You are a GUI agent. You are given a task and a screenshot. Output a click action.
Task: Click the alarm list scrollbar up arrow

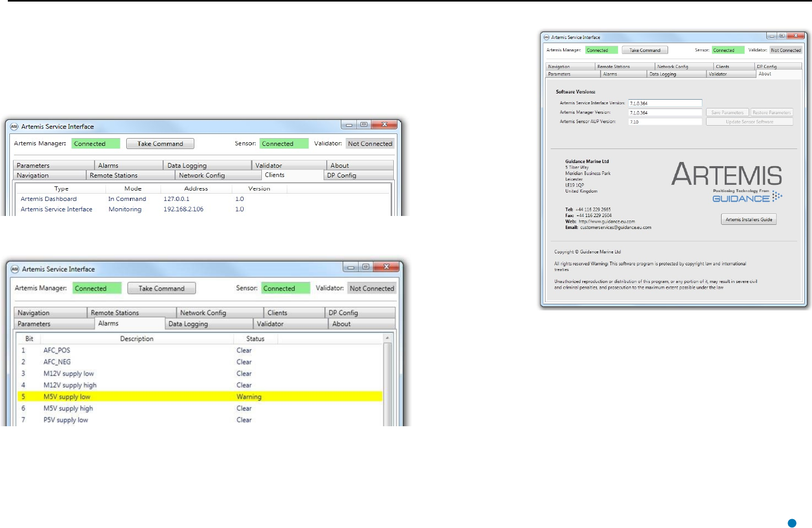(x=387, y=339)
